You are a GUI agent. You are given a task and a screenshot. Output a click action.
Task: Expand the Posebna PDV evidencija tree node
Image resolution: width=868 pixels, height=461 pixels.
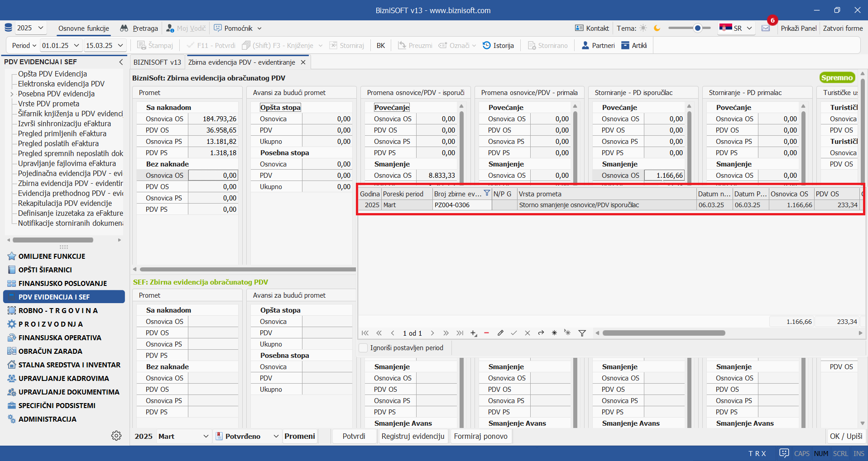coord(12,94)
